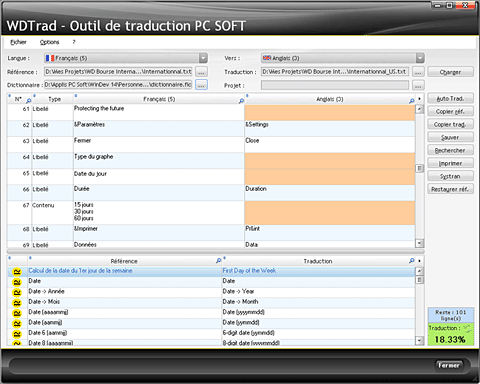Browse for the Traduction file

pos(418,72)
